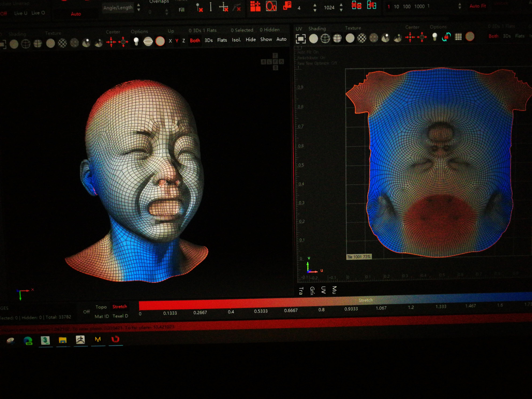Click the UV view lightbulb lighting icon
This screenshot has height=399, width=532.
click(x=435, y=37)
